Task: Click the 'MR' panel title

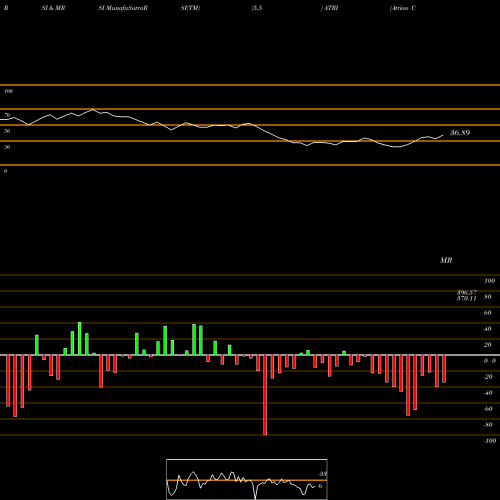Action: [x=446, y=260]
